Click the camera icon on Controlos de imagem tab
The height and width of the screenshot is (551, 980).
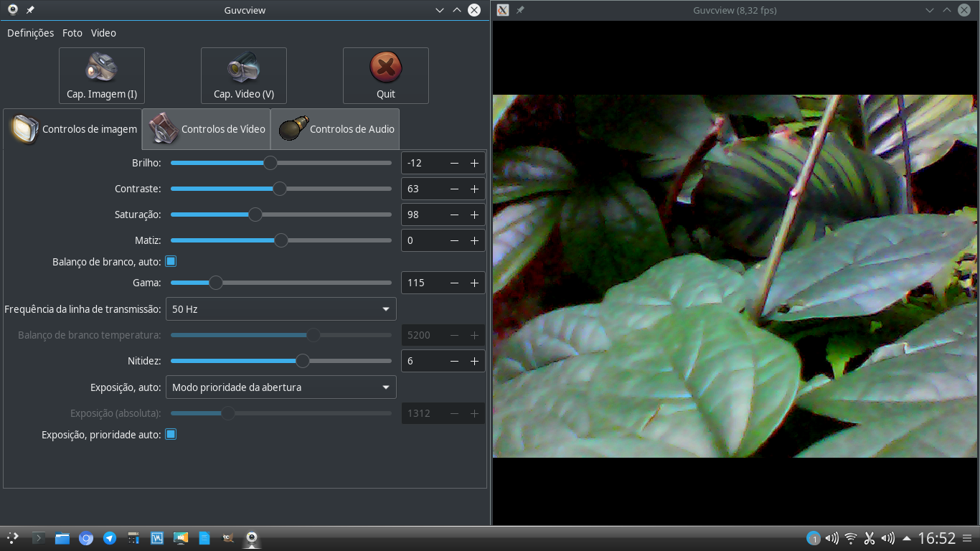click(x=24, y=129)
